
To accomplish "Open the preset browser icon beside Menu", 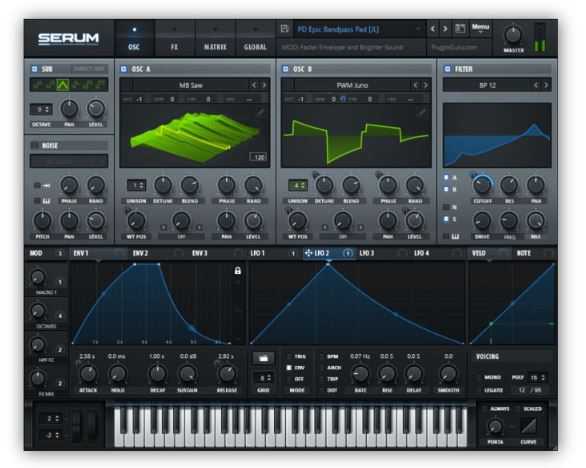I will [460, 29].
